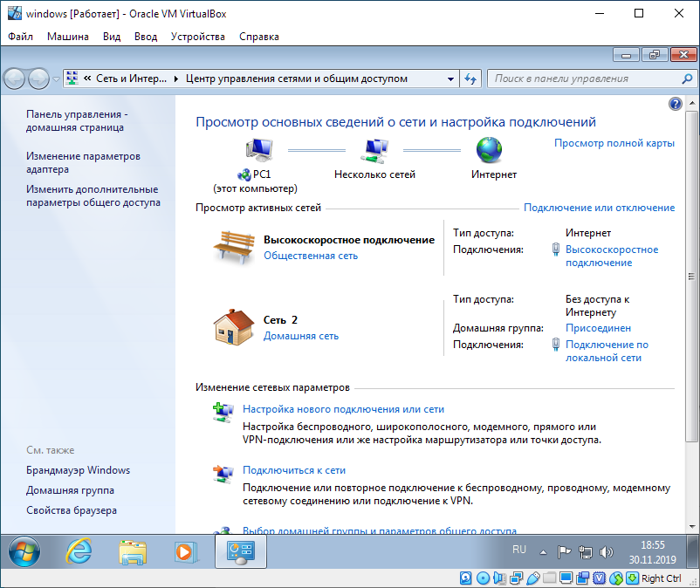The image size is (700, 588).
Task: Open Изменение параметров адаптера link
Action: click(x=83, y=163)
